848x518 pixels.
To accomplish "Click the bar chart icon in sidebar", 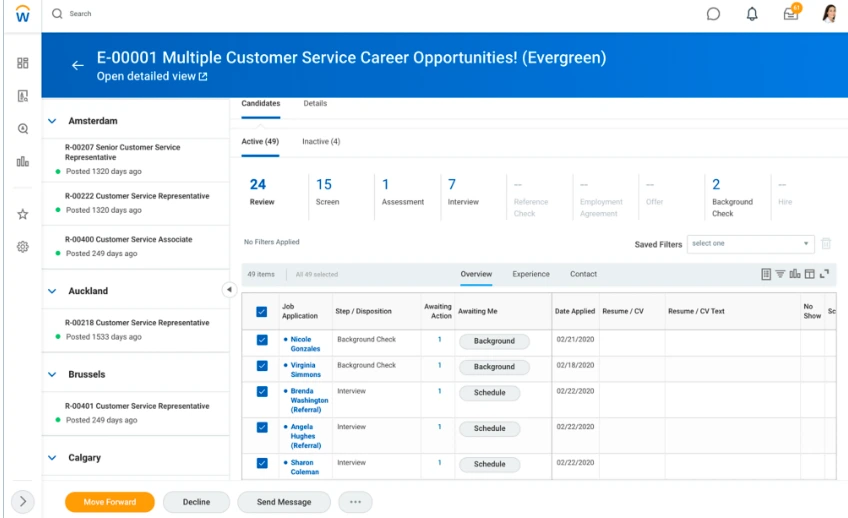I will point(23,162).
